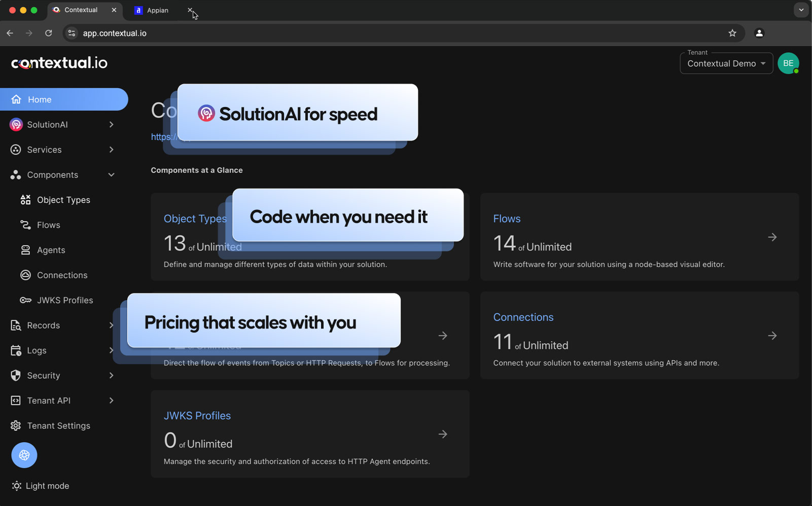Bookmark this page with the star icon
This screenshot has height=506, width=812.
pos(732,33)
